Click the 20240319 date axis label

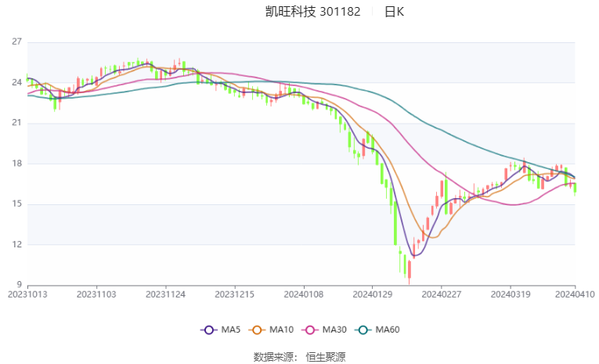pos(509,295)
